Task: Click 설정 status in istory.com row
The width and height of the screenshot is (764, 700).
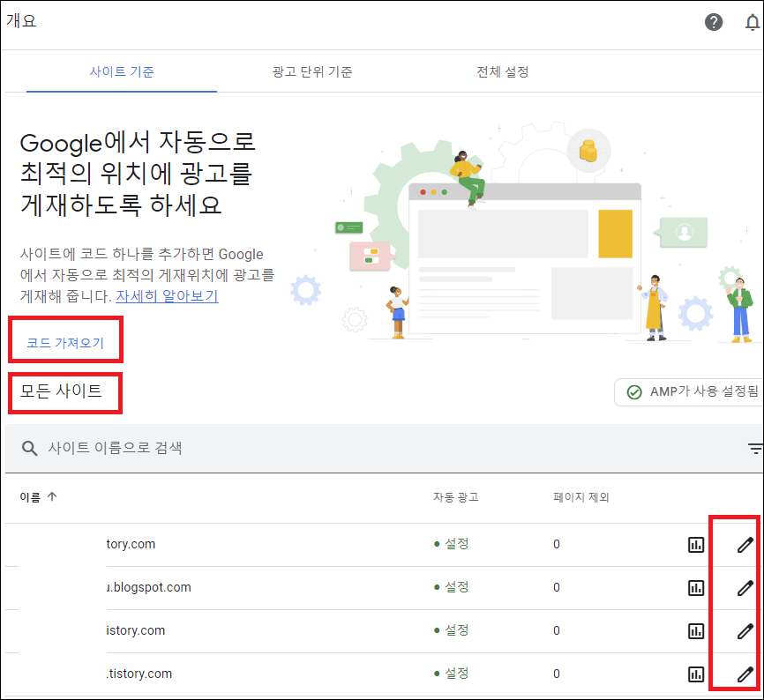Action: [x=452, y=630]
